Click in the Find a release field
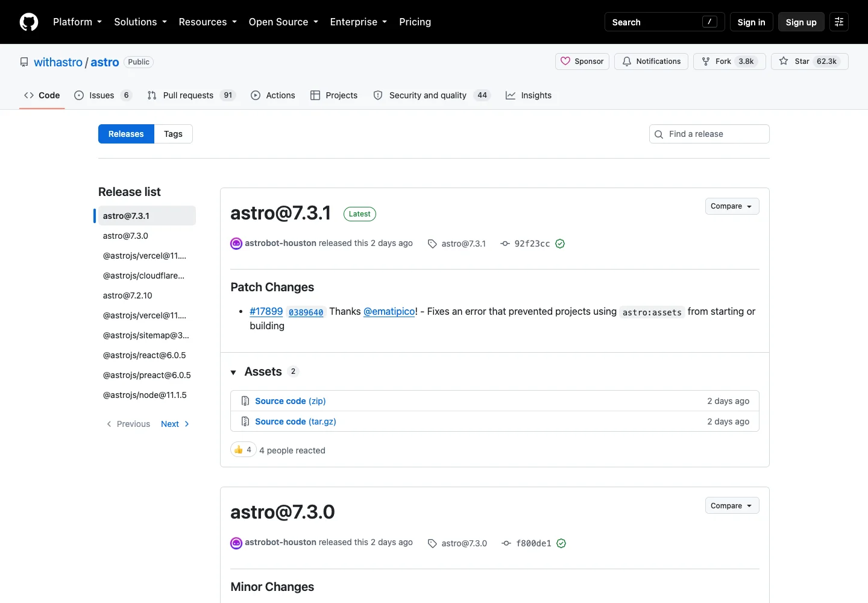Screen dimensions: 868x603 (709, 134)
